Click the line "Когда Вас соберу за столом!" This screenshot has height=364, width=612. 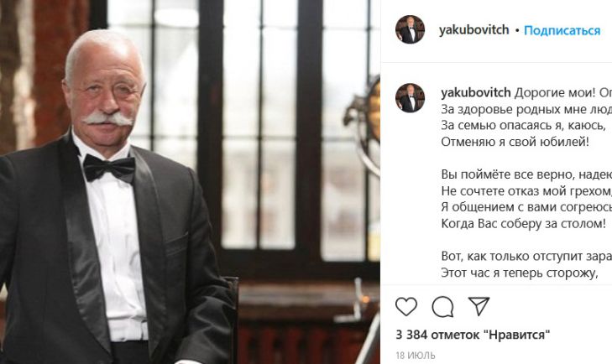click(x=523, y=224)
